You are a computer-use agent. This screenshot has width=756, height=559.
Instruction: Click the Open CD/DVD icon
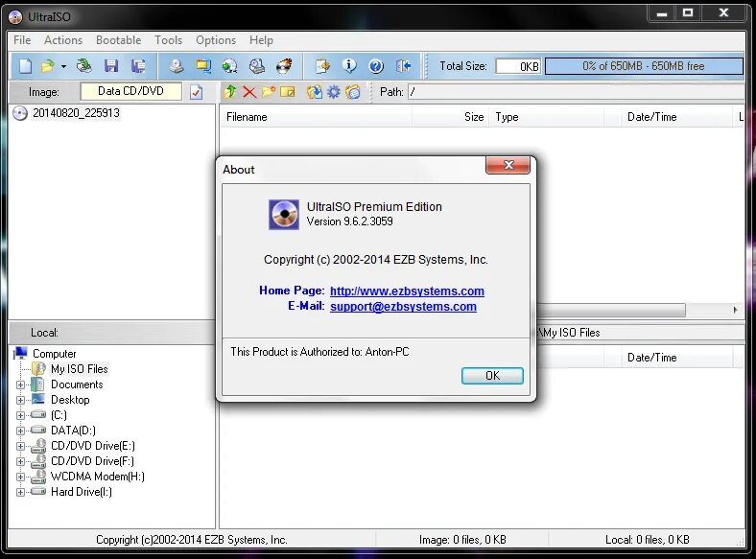[x=83, y=66]
